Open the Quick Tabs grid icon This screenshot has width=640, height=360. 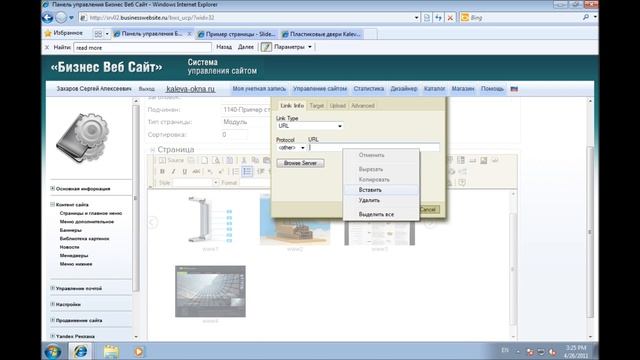pyautogui.click(x=98, y=34)
